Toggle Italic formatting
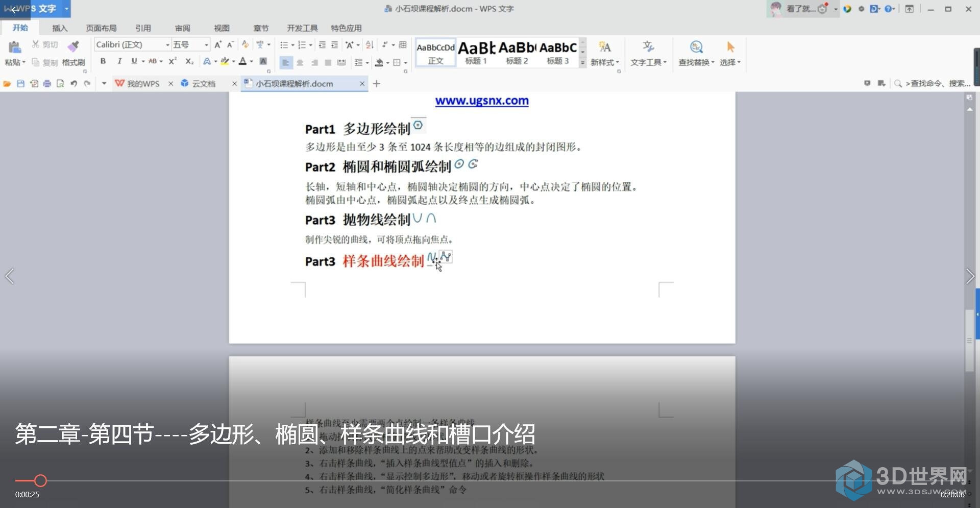This screenshot has width=980, height=508. point(119,61)
